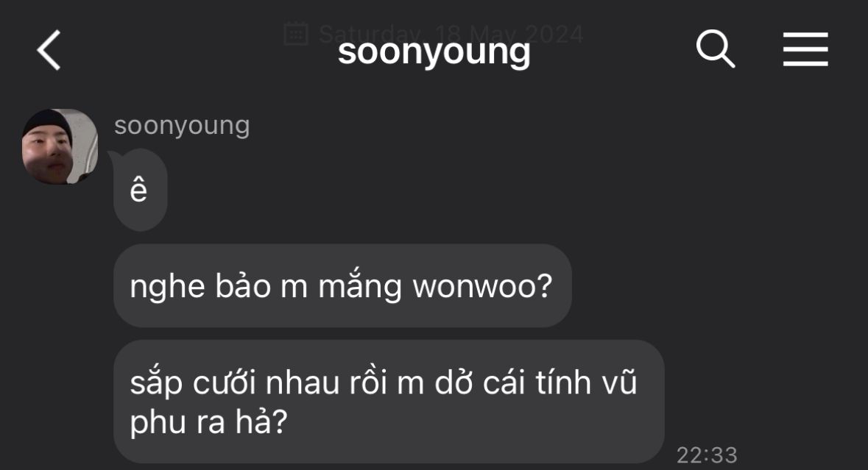
Task: Click the word "sắp" in last bubble
Action: pyautogui.click(x=156, y=383)
